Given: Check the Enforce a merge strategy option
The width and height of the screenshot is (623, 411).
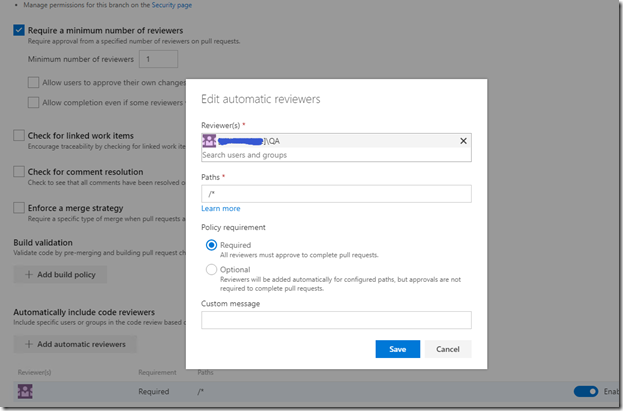Looking at the screenshot, I should tap(19, 208).
